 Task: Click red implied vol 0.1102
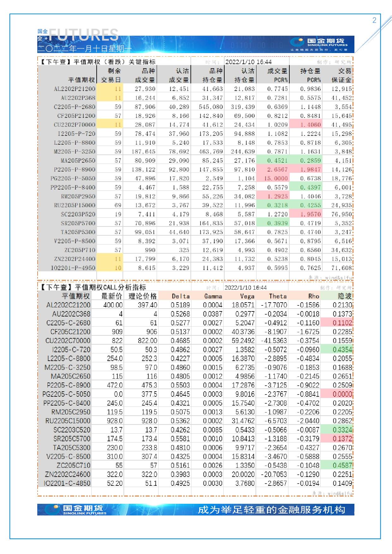coord(337,323)
